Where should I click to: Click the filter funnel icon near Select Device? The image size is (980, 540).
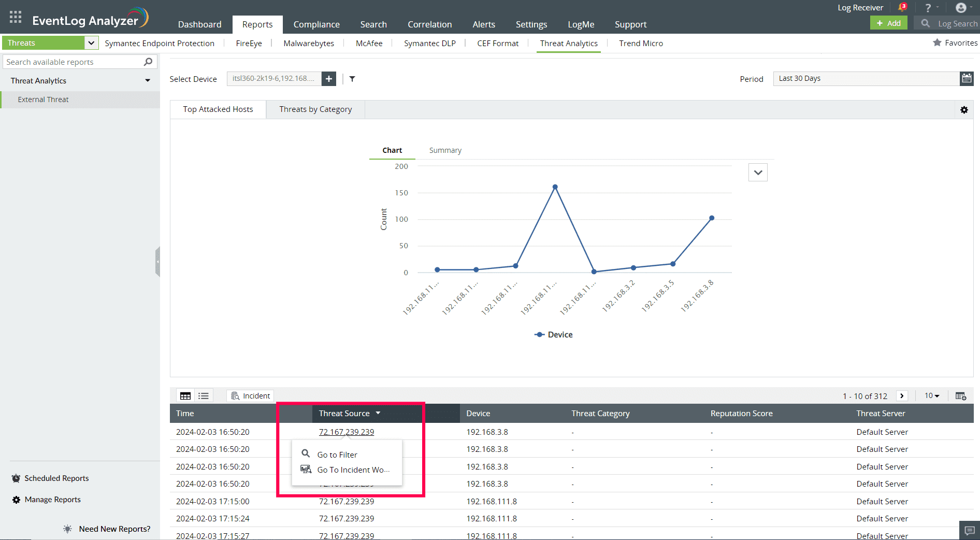353,79
